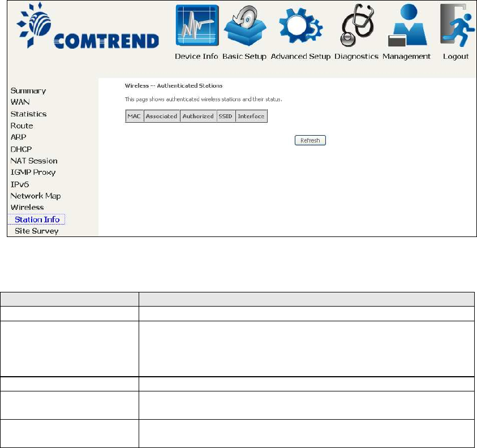This screenshot has height=448, width=477.
Task: Open the Advanced Setup gears icon
Action: point(301,25)
